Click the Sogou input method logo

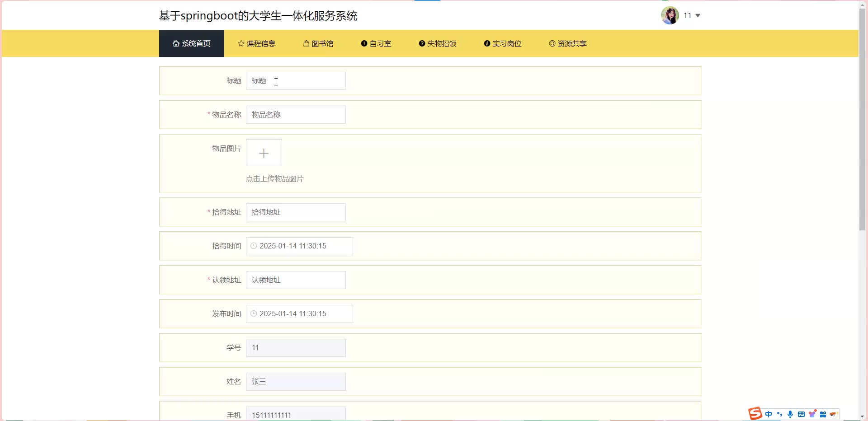(x=755, y=414)
